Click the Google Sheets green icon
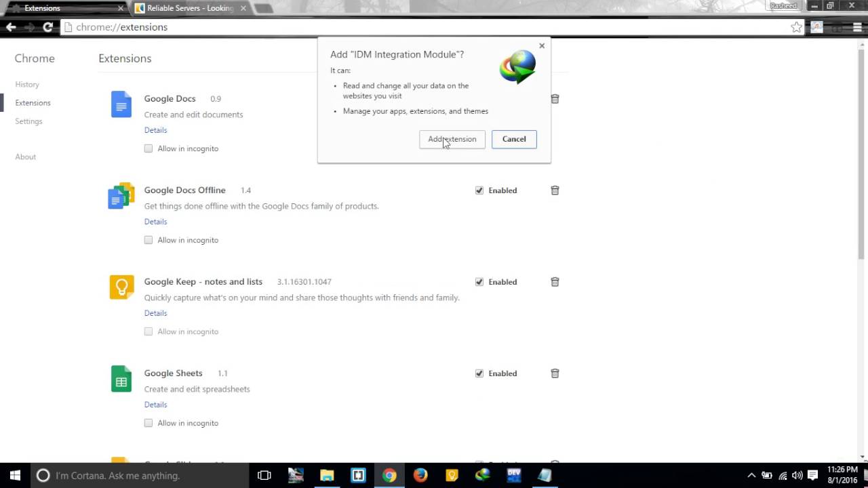Viewport: 868px width, 488px height. (x=121, y=379)
